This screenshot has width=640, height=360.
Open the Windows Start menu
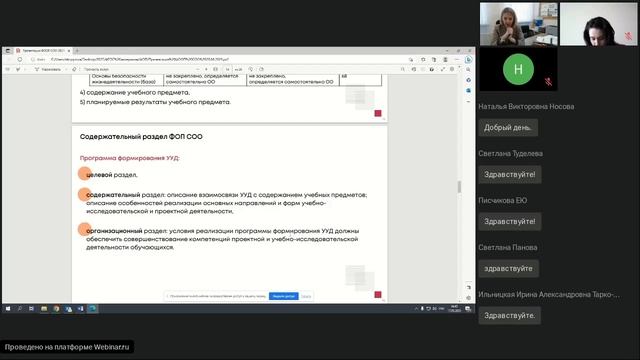click(x=8, y=309)
